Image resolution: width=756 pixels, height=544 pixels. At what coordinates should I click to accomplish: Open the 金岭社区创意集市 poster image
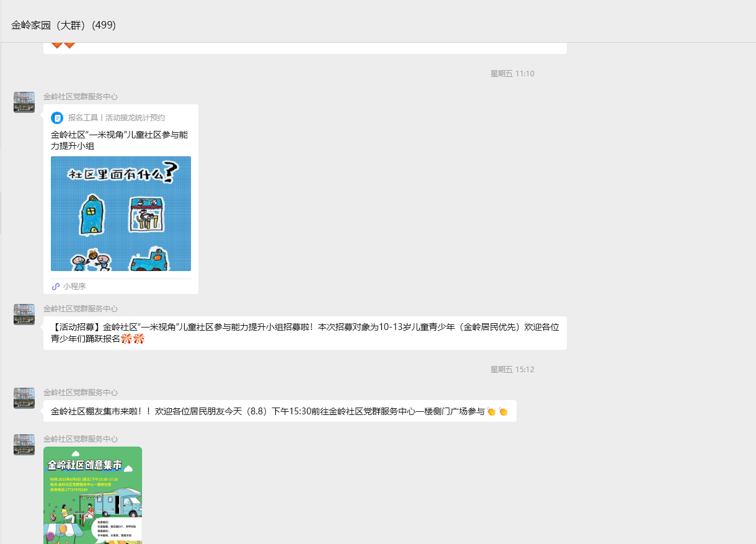[x=92, y=495]
